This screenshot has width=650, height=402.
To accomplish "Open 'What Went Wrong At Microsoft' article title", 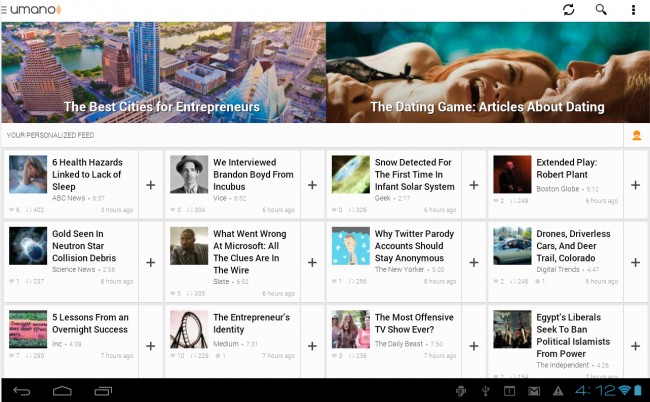I will click(x=250, y=252).
